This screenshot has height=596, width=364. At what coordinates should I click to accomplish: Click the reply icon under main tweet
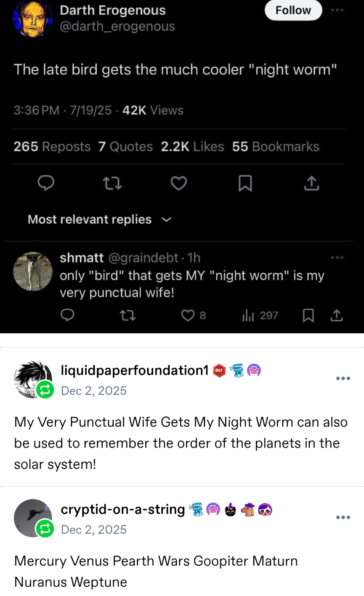(46, 183)
